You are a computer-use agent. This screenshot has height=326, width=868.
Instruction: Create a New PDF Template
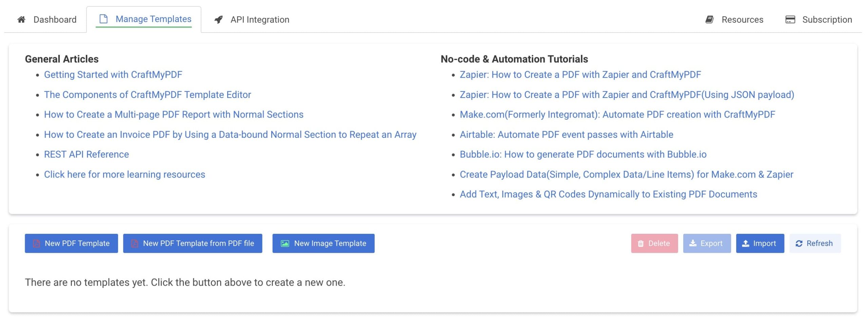[x=71, y=243]
